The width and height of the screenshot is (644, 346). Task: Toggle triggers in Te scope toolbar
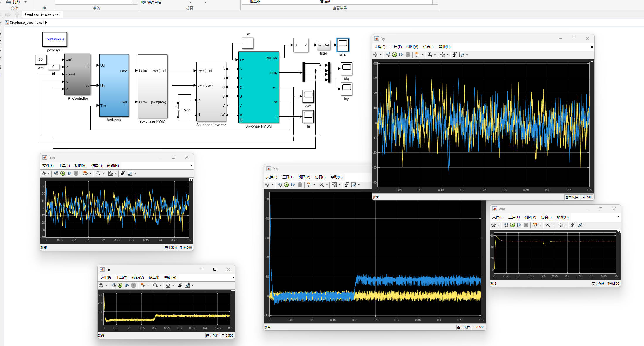point(180,285)
